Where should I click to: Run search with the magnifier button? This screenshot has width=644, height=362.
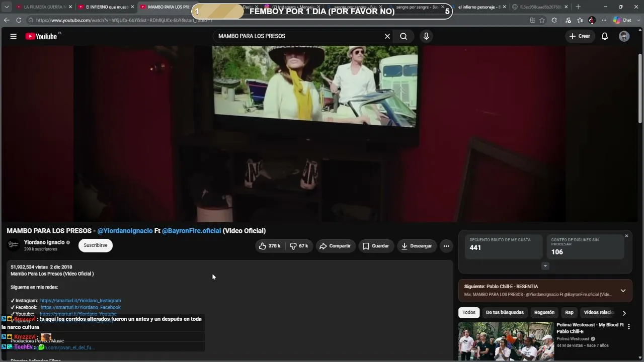pyautogui.click(x=404, y=36)
